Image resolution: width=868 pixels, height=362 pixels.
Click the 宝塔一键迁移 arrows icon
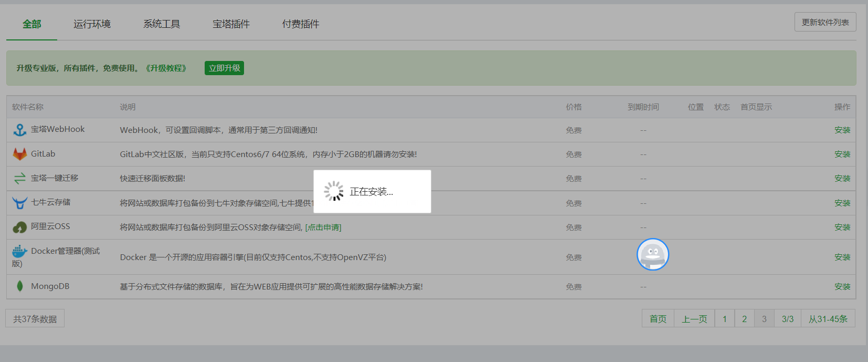[20, 179]
